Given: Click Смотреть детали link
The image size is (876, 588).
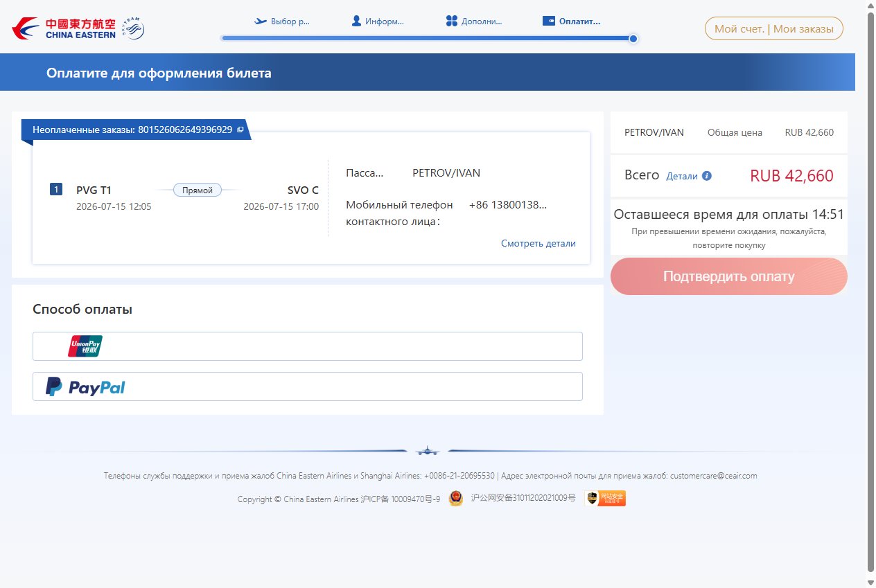Looking at the screenshot, I should (x=538, y=243).
